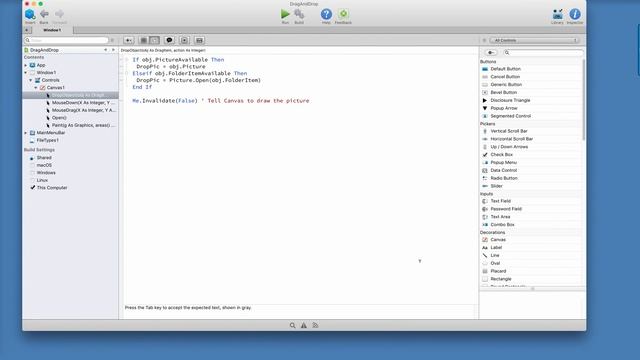
Task: Click the Library view options button
Action: pos(491,53)
